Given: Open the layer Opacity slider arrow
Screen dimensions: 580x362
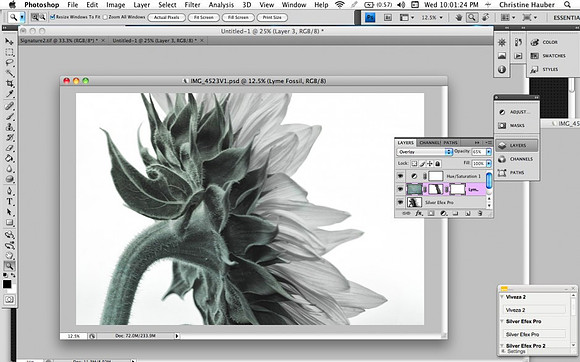Looking at the screenshot, I should click(489, 152).
